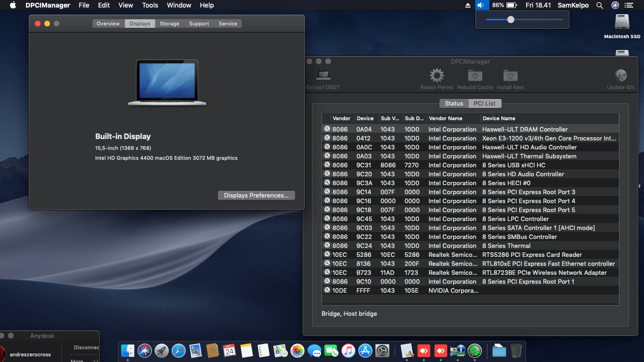Open App Store in dock
Viewport: 644px width, 362px height.
pos(365,350)
